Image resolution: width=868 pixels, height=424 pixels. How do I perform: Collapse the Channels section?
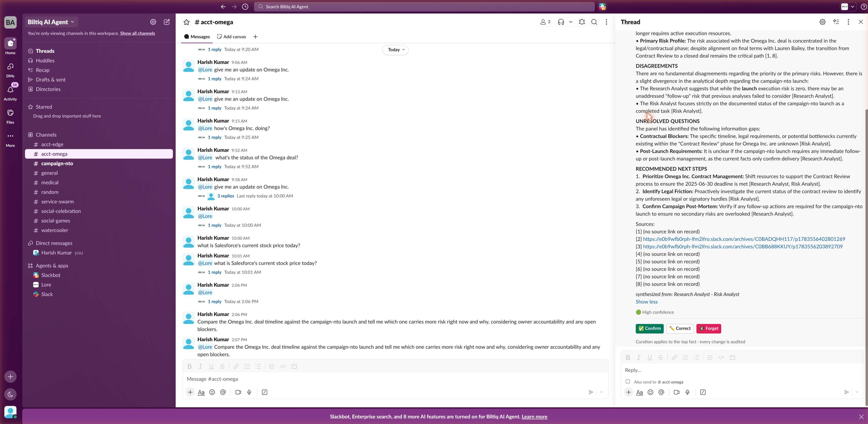pos(46,135)
